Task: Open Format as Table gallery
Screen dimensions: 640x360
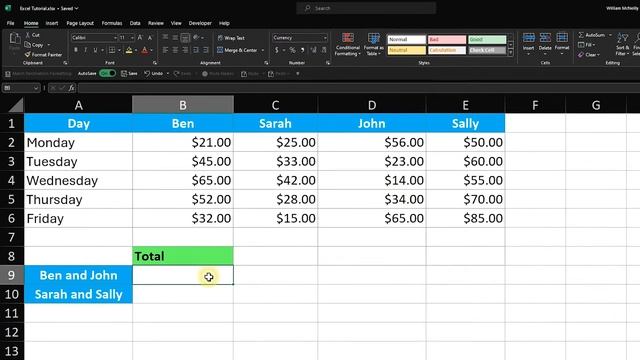Action: pyautogui.click(x=373, y=44)
